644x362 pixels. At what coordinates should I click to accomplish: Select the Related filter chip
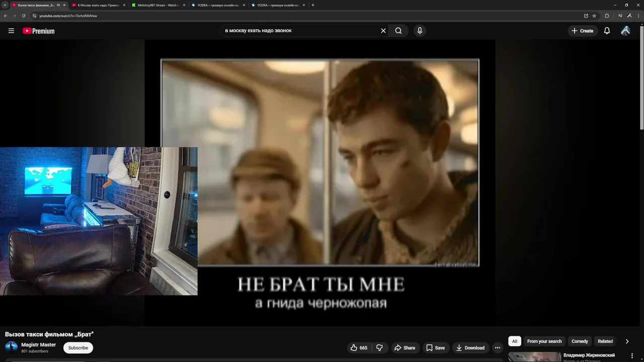(x=605, y=341)
